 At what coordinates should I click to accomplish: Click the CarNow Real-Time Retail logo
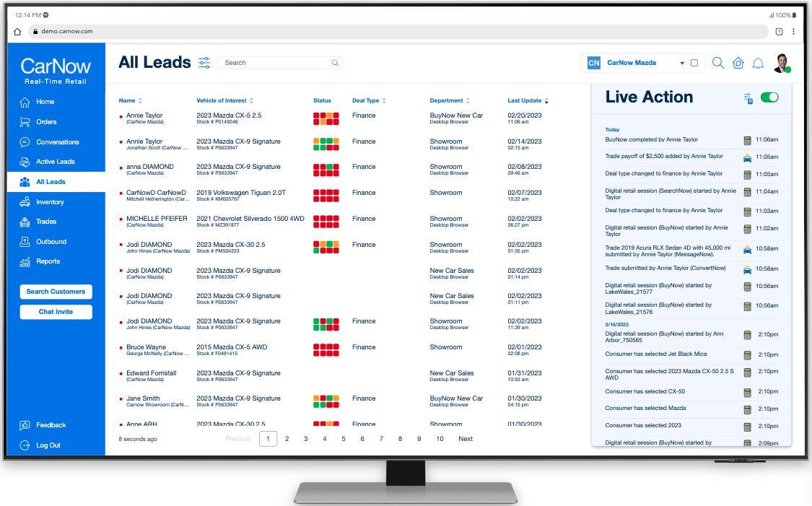(56, 70)
